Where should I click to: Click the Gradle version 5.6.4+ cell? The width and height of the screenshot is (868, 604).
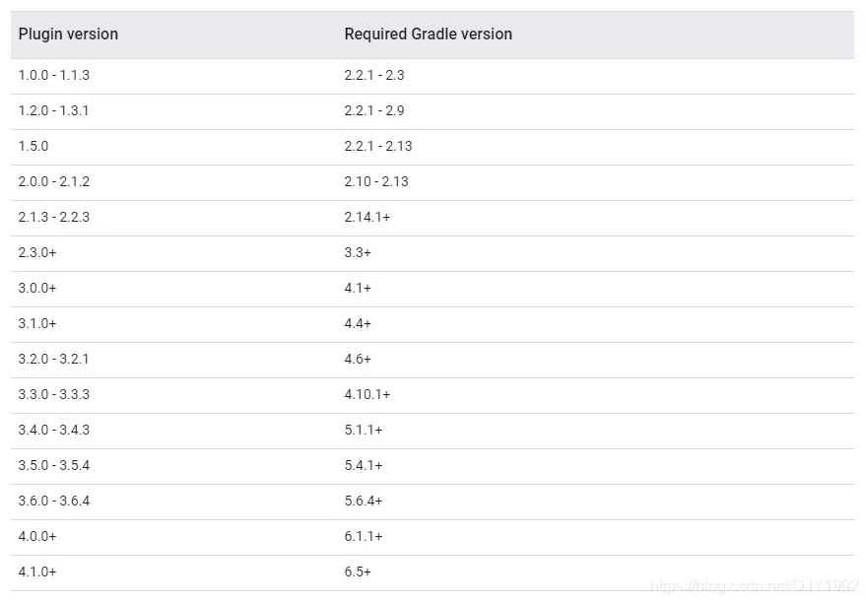point(364,502)
